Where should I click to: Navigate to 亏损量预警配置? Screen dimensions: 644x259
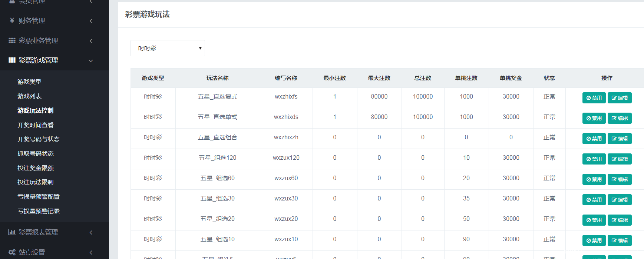pyautogui.click(x=39, y=196)
